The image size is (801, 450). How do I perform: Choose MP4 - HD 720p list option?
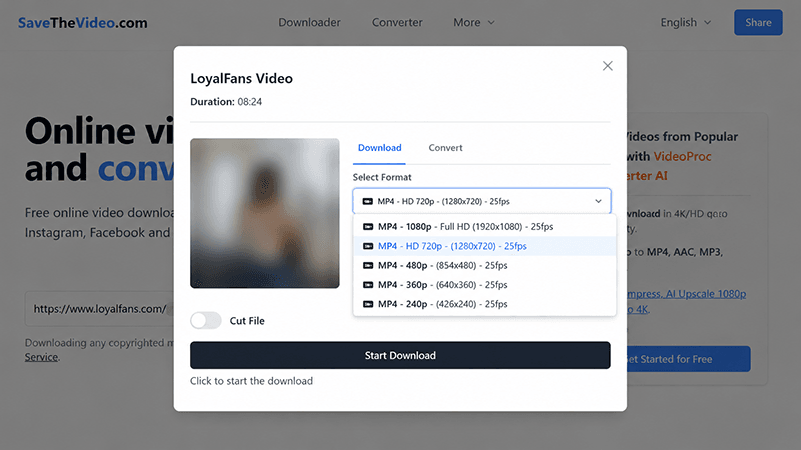click(484, 246)
